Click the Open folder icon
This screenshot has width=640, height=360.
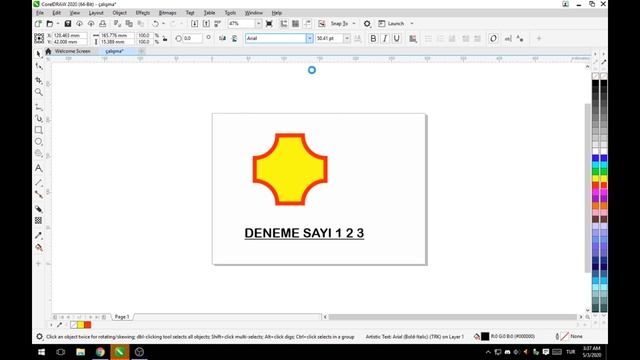pos(50,24)
